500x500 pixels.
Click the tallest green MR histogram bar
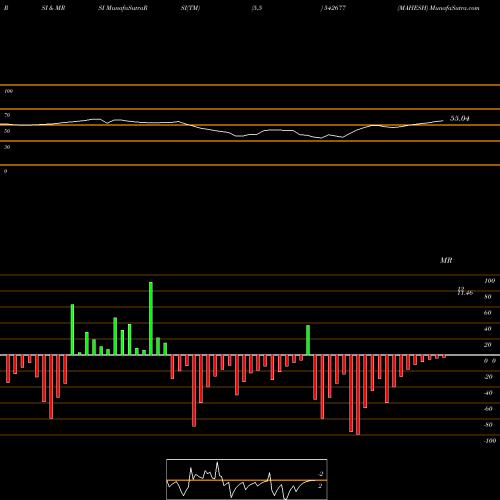tap(151, 319)
